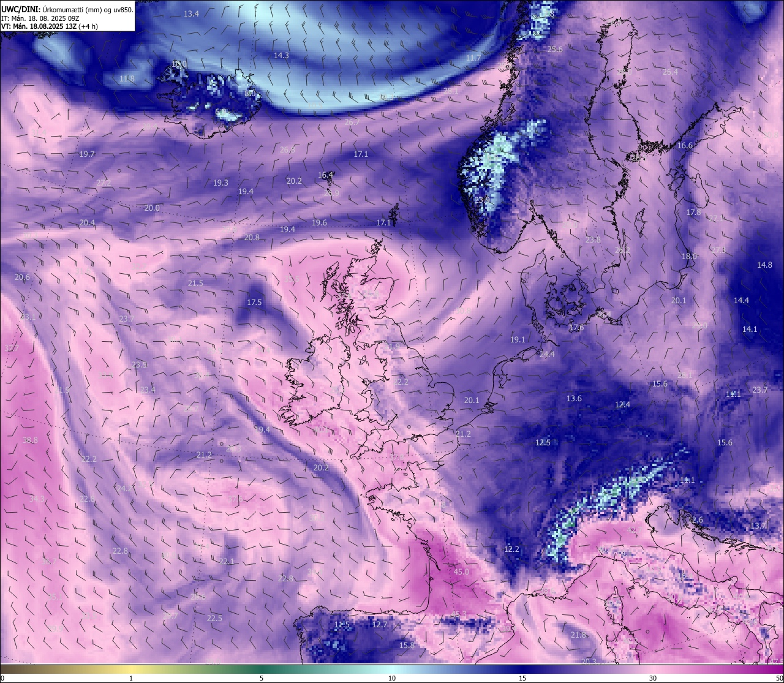The height and width of the screenshot is (683, 784).
Task: Click the colorbar tick label '50'
Action: click(x=780, y=678)
